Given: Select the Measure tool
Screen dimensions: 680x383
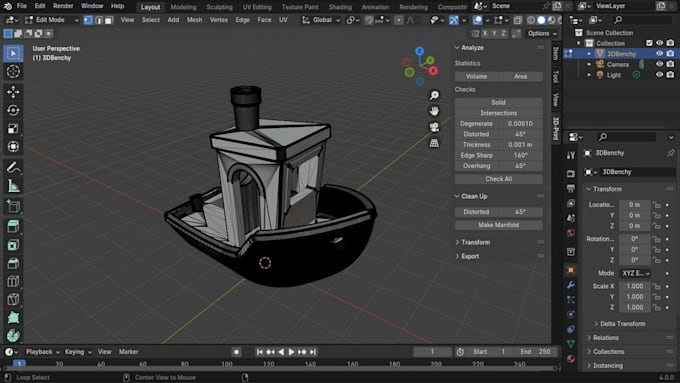Looking at the screenshot, I should pyautogui.click(x=13, y=186).
